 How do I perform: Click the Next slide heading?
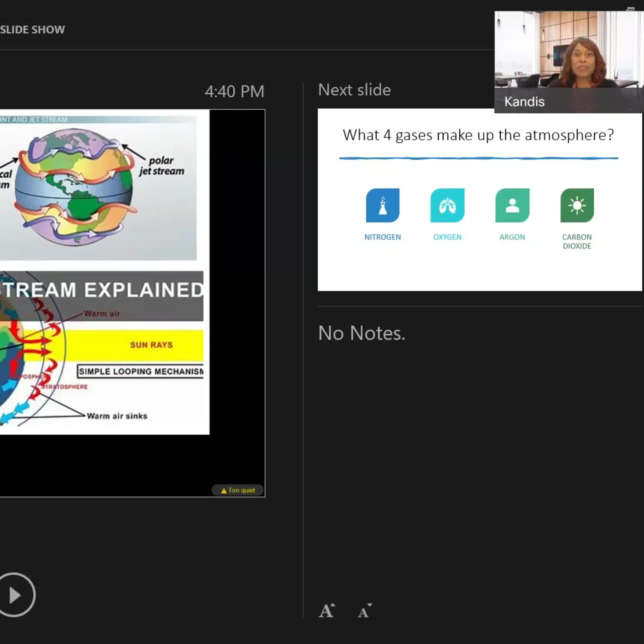pos(354,90)
